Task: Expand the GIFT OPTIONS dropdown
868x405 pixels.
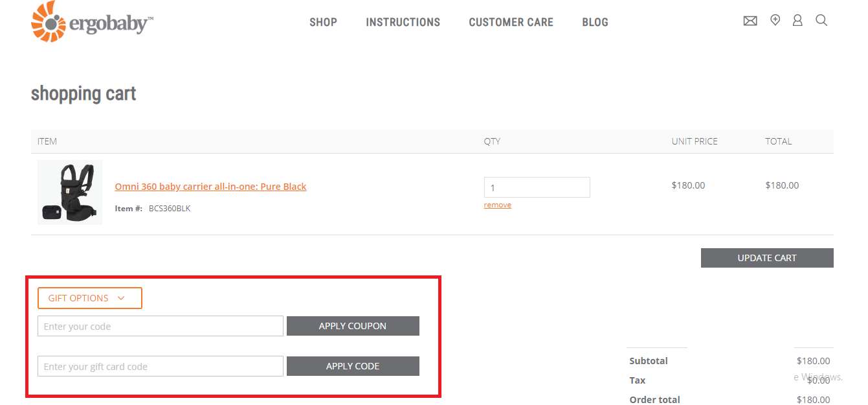Action: (90, 298)
